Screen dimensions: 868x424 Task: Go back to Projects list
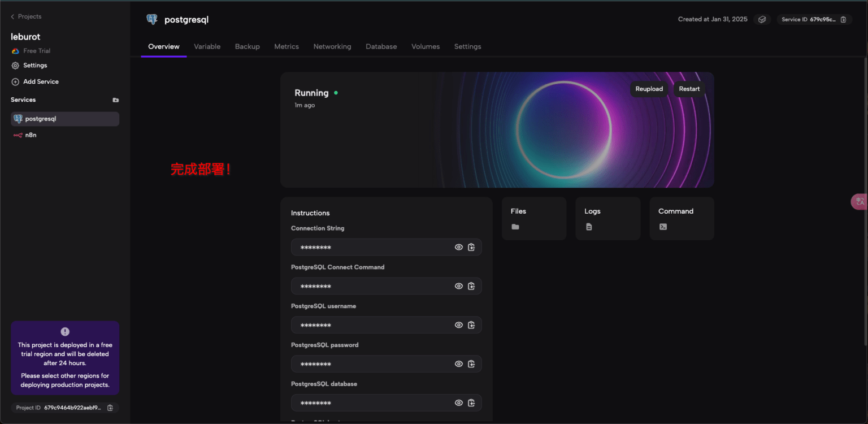[26, 16]
